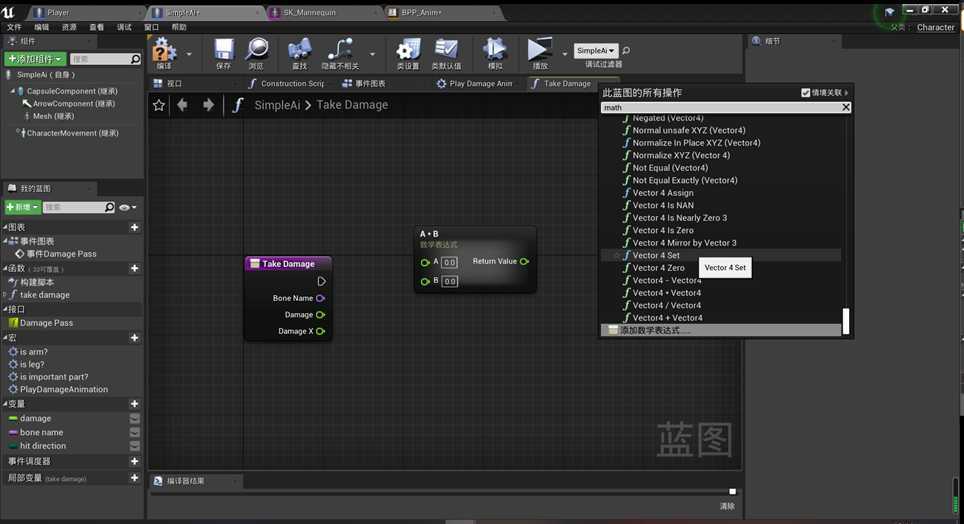Select Normalize XYZ (Vector 4) action
This screenshot has width=964, height=524.
click(x=681, y=156)
